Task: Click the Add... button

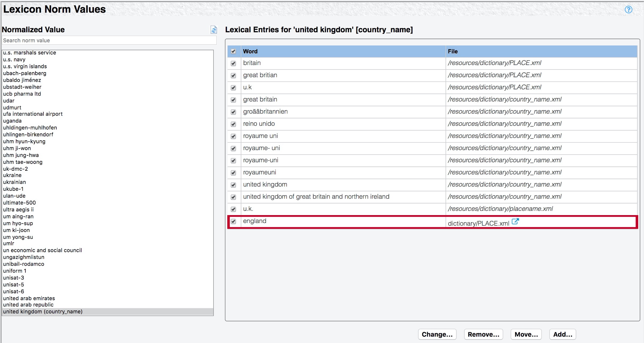Action: [x=562, y=334]
